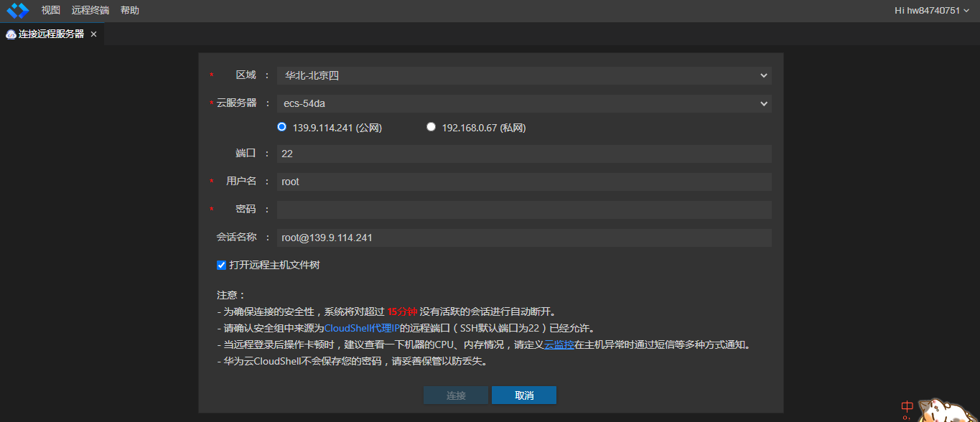The image size is (980, 422).
Task: Click the 注意： heading text
Action: coord(231,295)
